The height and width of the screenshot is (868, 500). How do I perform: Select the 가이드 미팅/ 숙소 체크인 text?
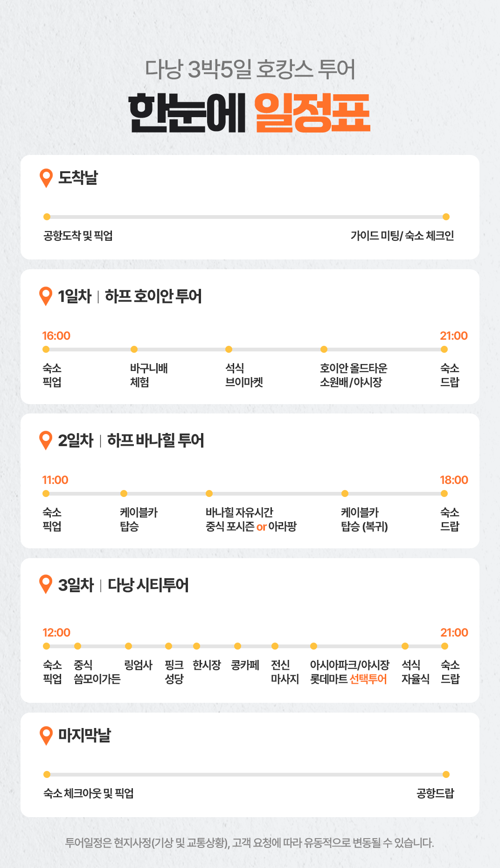pos(402,236)
